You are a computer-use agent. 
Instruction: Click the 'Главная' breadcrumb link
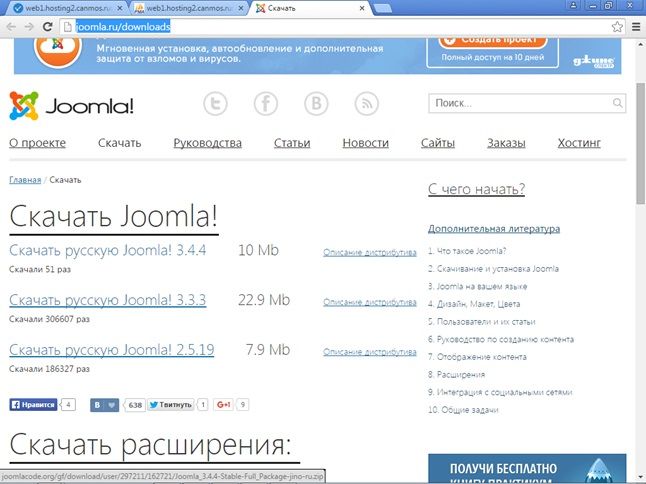[25, 180]
